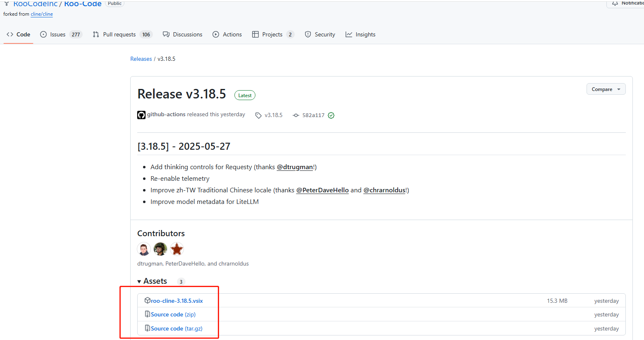Open commit 582a117
The image size is (644, 340).
pyautogui.click(x=313, y=115)
